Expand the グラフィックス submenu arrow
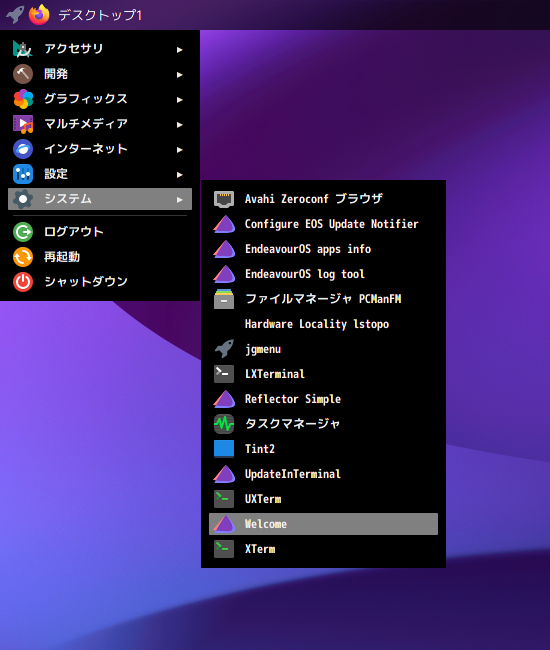 click(x=179, y=99)
